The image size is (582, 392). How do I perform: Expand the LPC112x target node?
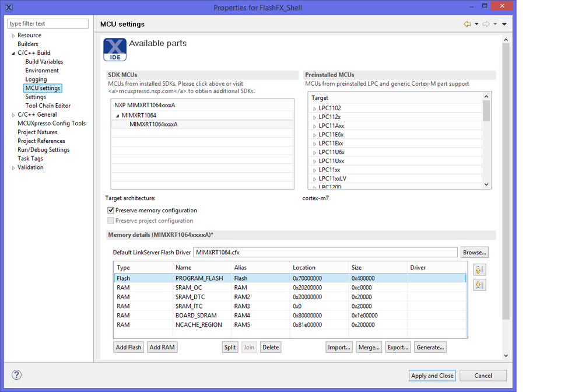click(x=314, y=117)
